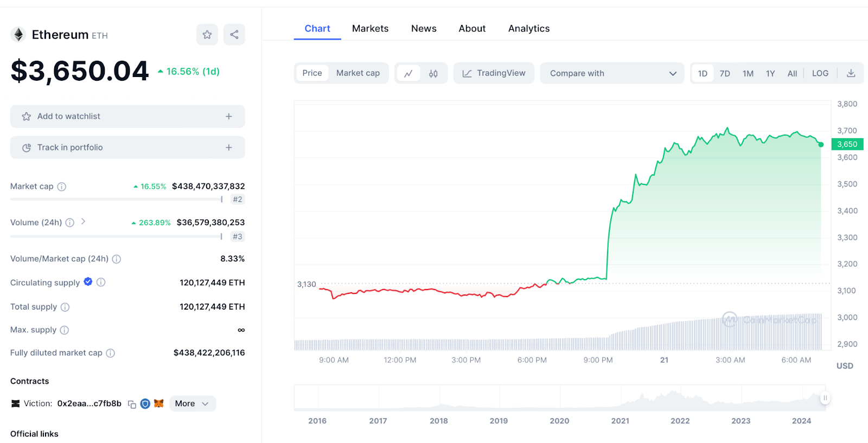
Task: Click info icon next to Max. supply
Action: tap(65, 330)
